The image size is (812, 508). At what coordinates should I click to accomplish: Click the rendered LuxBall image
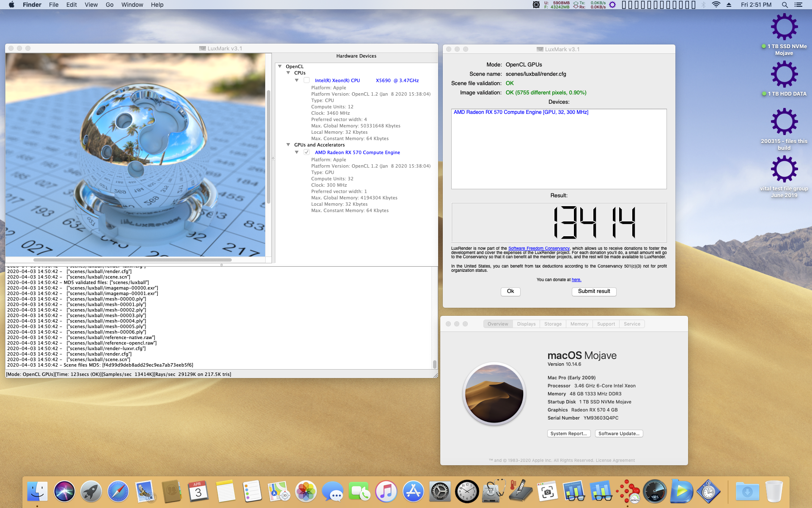(135, 155)
